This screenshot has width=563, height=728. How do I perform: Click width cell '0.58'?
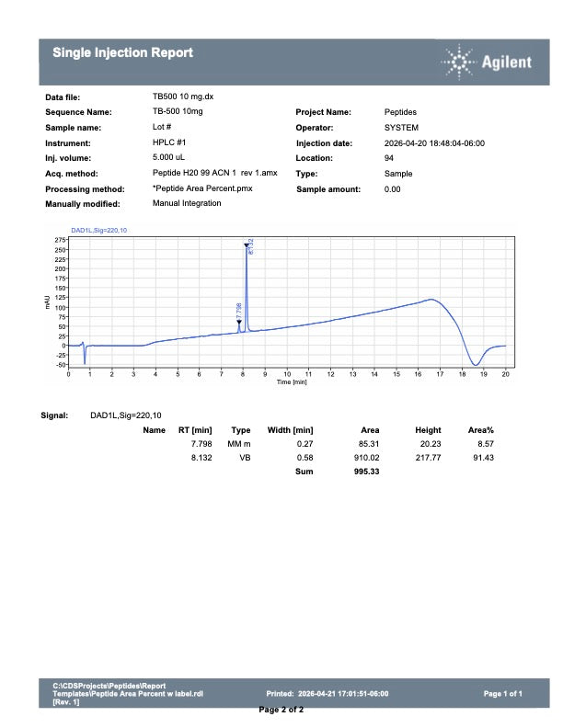coord(304,458)
